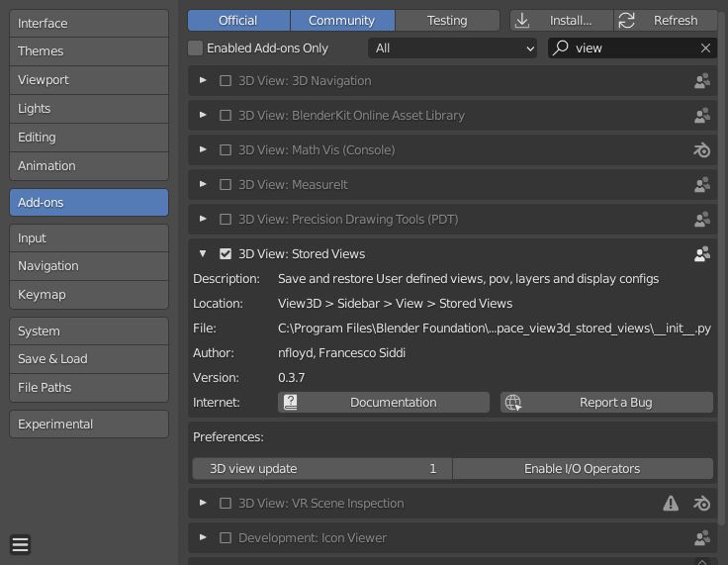Open the Themes preferences section
Screen dimensions: 728x565
click(89, 51)
